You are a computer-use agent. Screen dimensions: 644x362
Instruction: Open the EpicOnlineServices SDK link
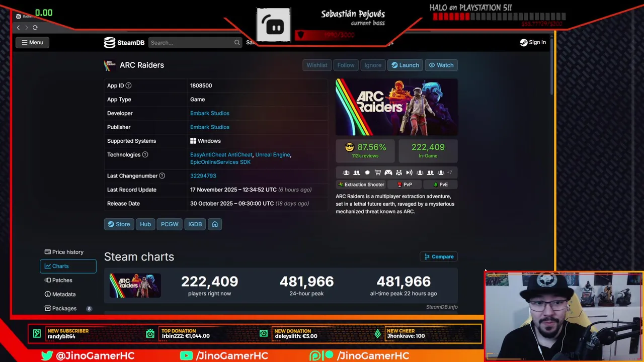click(220, 162)
